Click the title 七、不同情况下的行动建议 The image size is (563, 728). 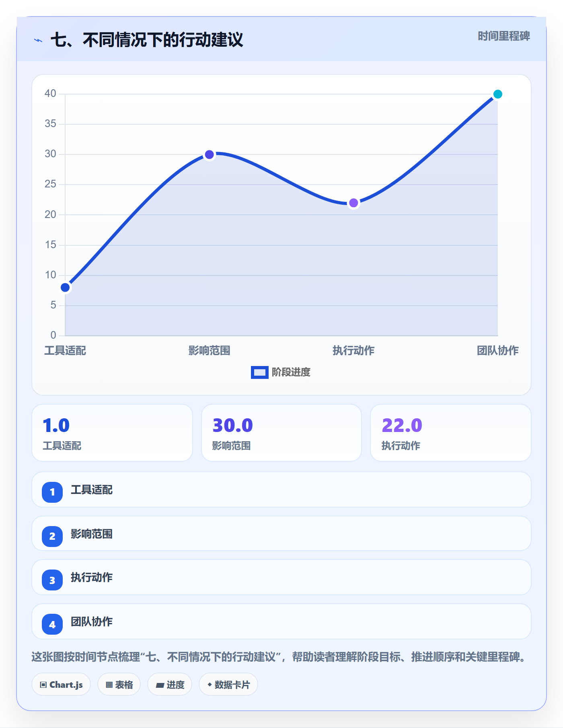(x=147, y=40)
